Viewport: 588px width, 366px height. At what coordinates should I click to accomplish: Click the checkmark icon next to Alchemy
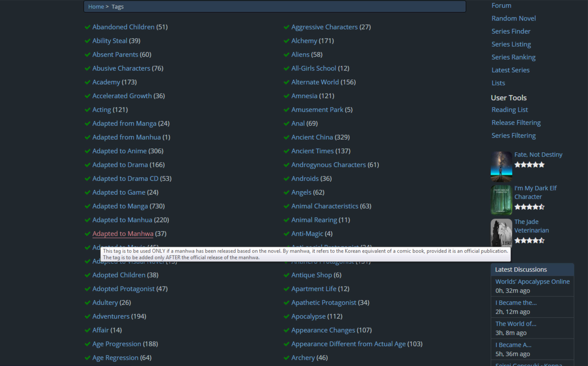(x=286, y=41)
